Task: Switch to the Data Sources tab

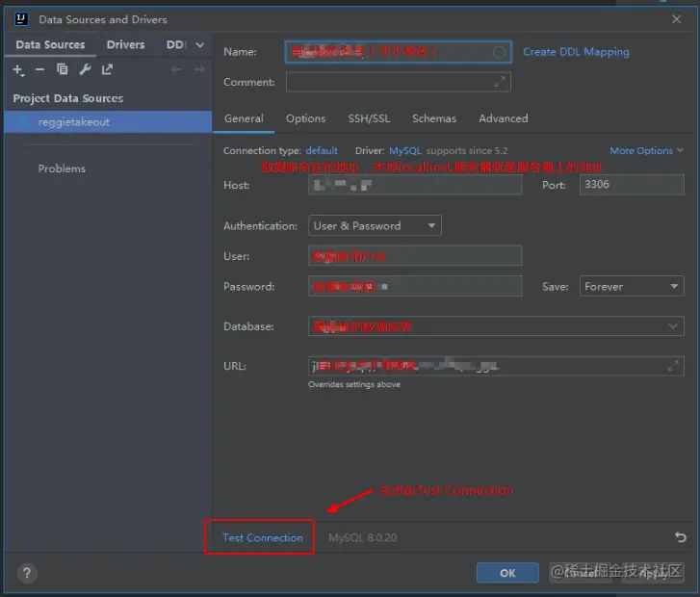Action: (50, 45)
